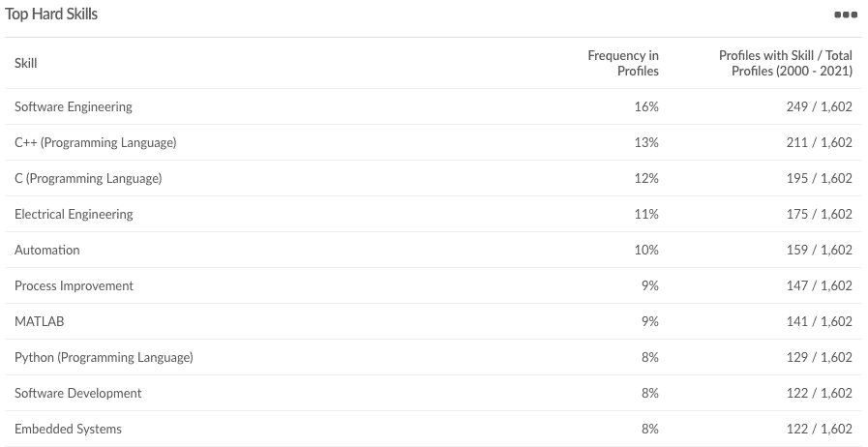Click the 129 / 1,602 Python profiles count
This screenshot has height=447, width=868.
[x=819, y=358]
